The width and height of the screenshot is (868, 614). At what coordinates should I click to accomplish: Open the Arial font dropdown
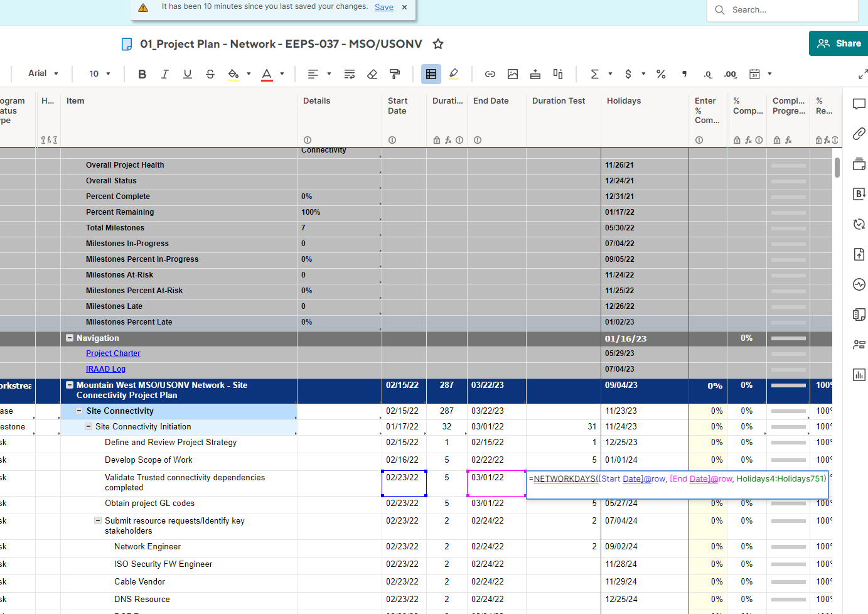click(43, 73)
